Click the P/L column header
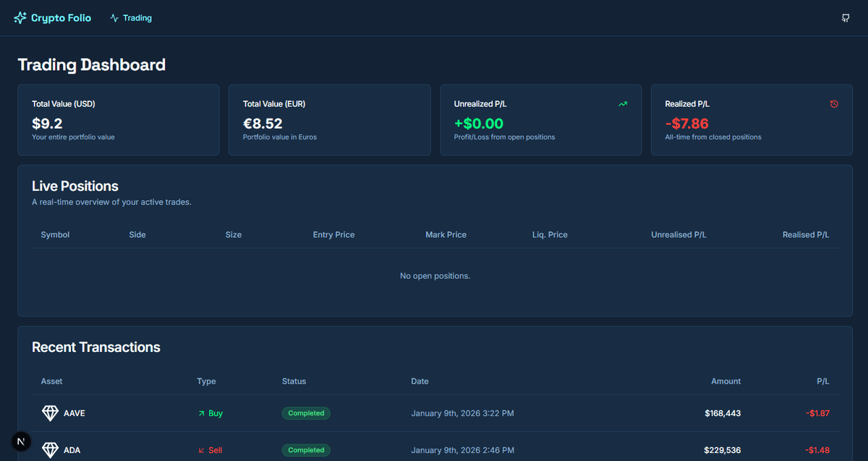This screenshot has height=461, width=868. pos(823,381)
